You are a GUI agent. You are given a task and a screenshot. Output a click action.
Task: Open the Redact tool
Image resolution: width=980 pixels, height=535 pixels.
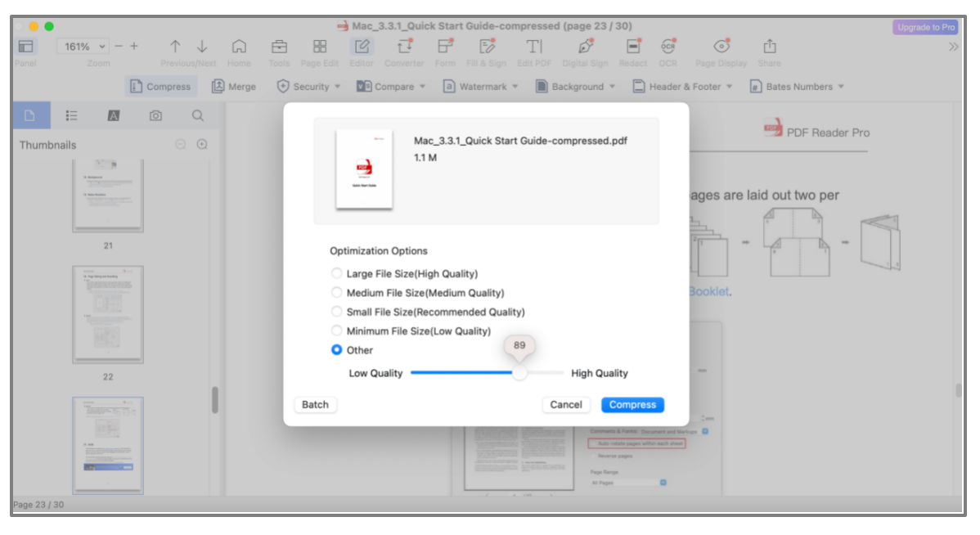tap(633, 47)
